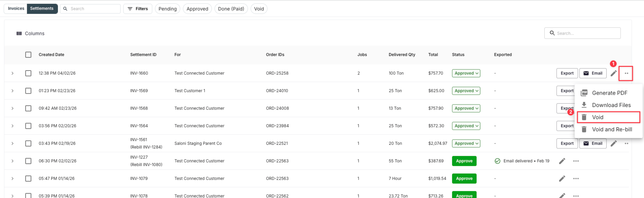
Task: Click the table search field on right
Action: pyautogui.click(x=582, y=33)
